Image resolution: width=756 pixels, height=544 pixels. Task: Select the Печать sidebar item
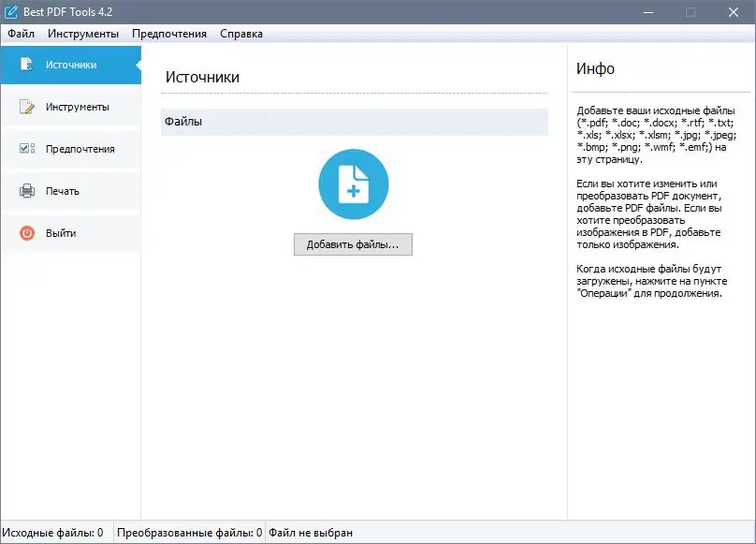point(71,191)
